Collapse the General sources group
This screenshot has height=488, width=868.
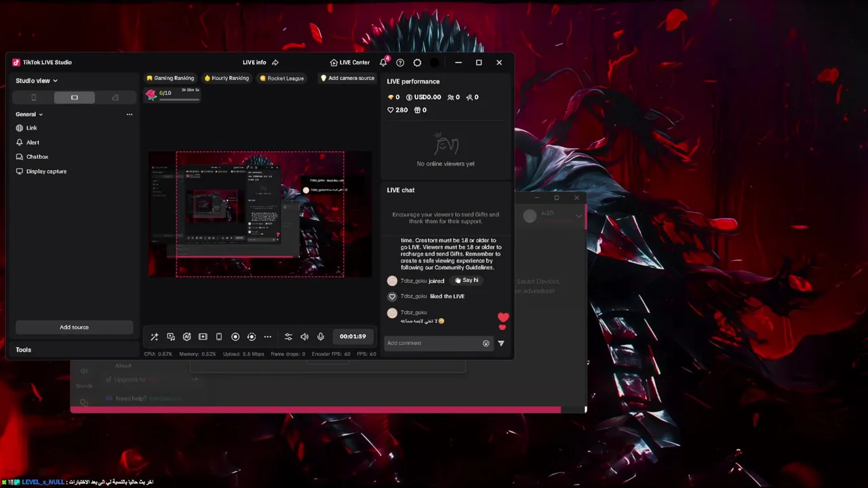click(x=29, y=115)
